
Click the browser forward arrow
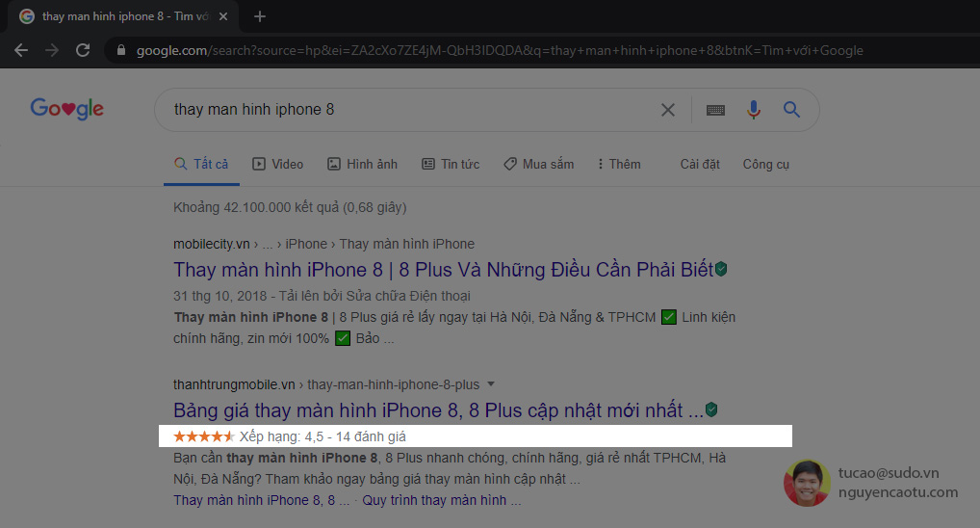(52, 51)
